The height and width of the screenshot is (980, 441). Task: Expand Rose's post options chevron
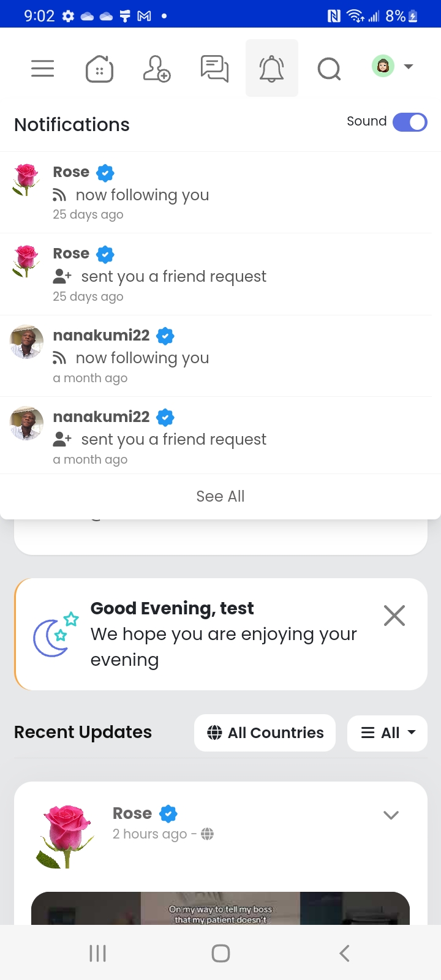click(x=391, y=815)
